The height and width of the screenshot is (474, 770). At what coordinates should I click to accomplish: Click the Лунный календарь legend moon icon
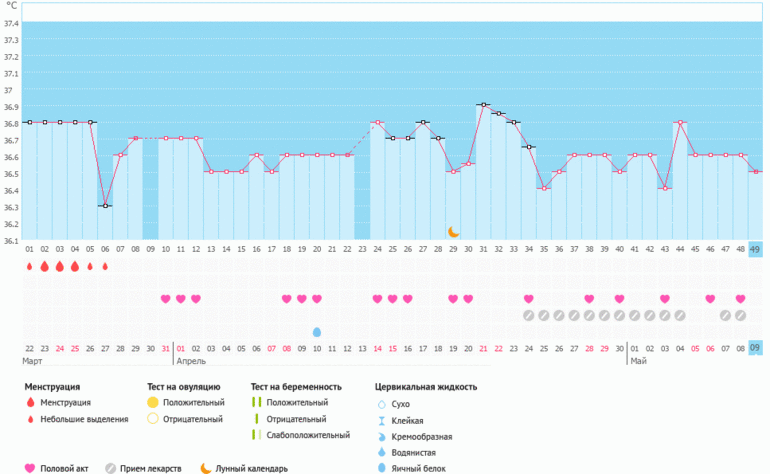tap(205, 468)
